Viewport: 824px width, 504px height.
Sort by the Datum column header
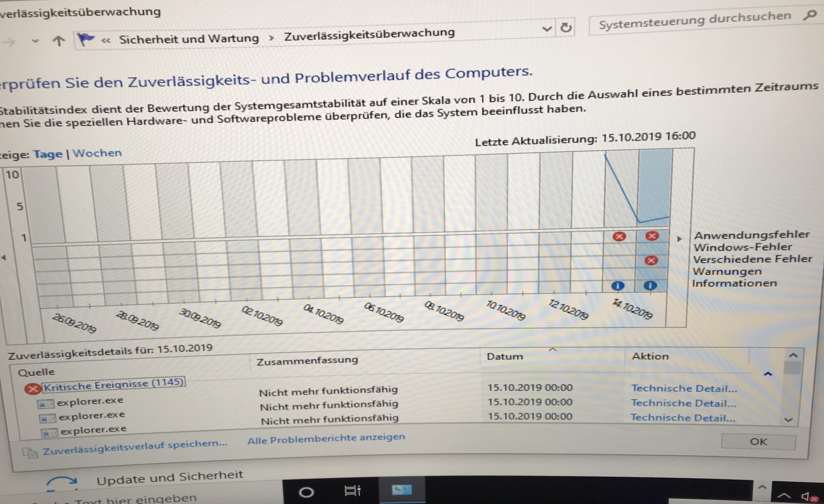(x=505, y=356)
